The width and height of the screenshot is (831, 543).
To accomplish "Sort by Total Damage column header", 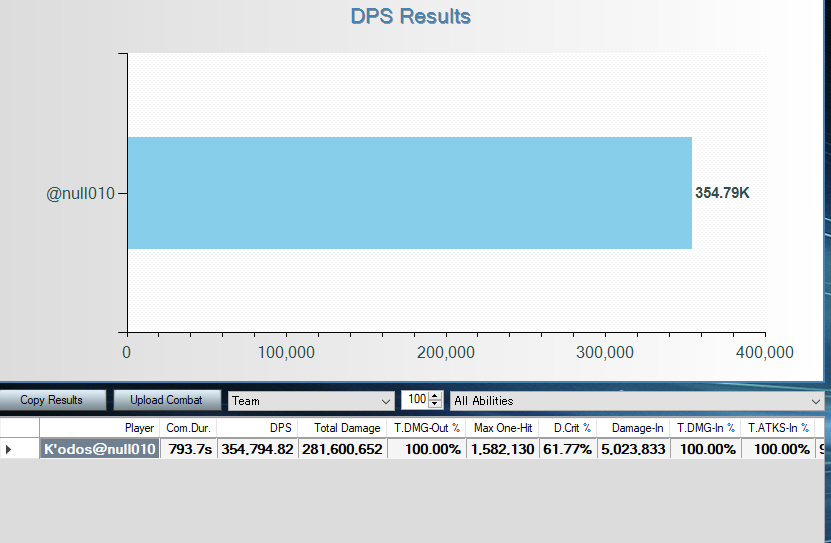I will 341,428.
